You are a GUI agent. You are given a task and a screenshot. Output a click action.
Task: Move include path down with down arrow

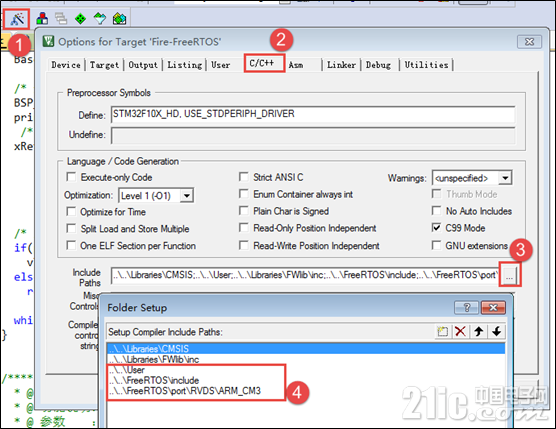click(x=496, y=332)
